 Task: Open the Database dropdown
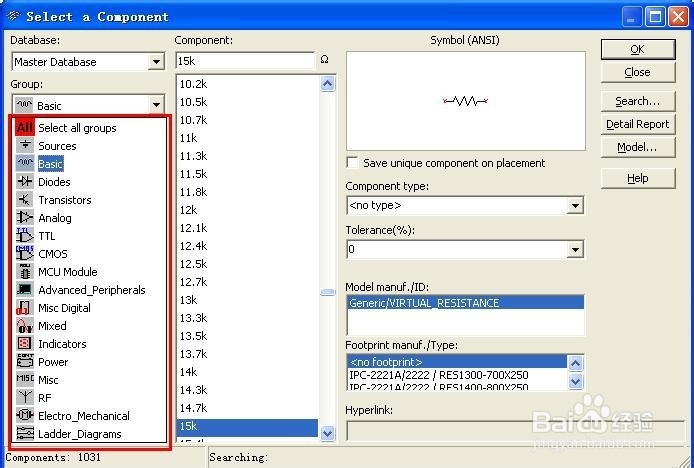pos(156,62)
